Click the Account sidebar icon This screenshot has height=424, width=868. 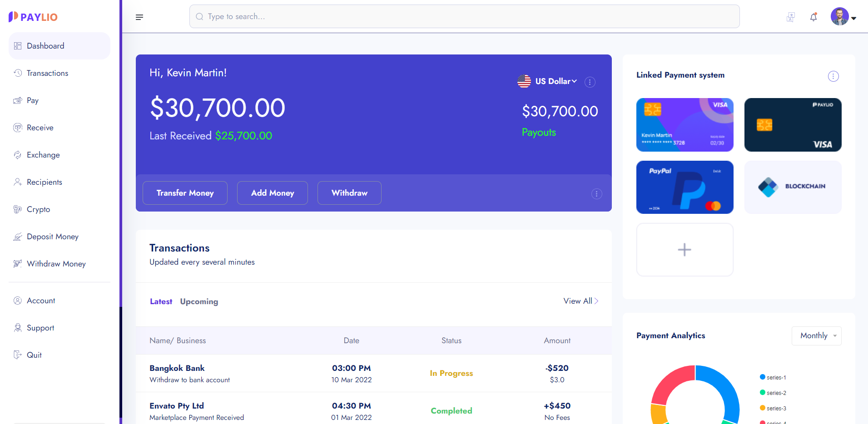click(18, 301)
